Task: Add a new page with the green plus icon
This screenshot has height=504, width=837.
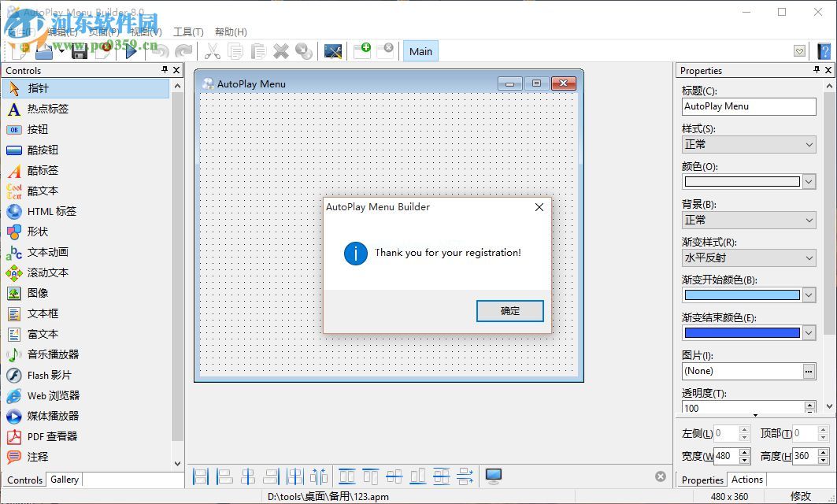Action: click(363, 50)
